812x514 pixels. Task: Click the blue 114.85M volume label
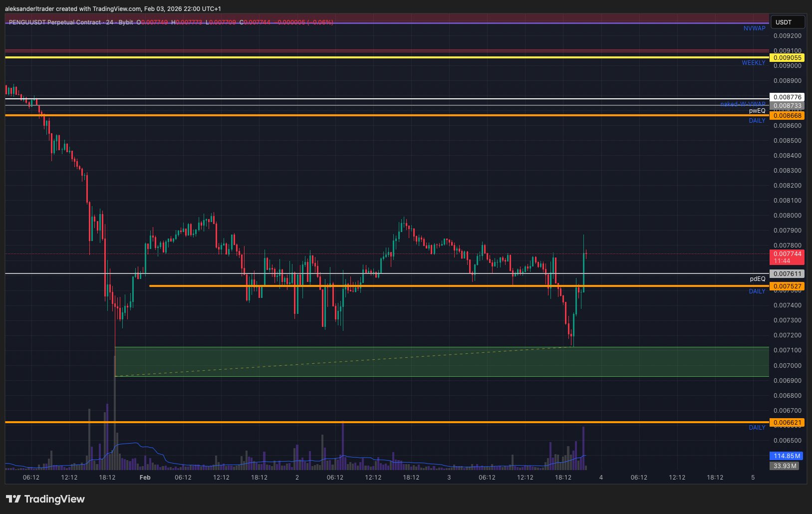click(787, 456)
